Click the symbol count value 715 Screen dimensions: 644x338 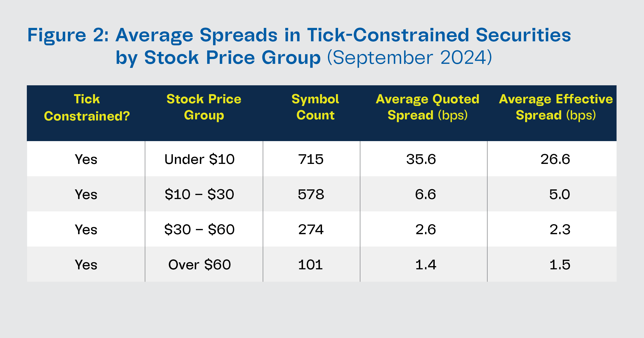pyautogui.click(x=311, y=159)
